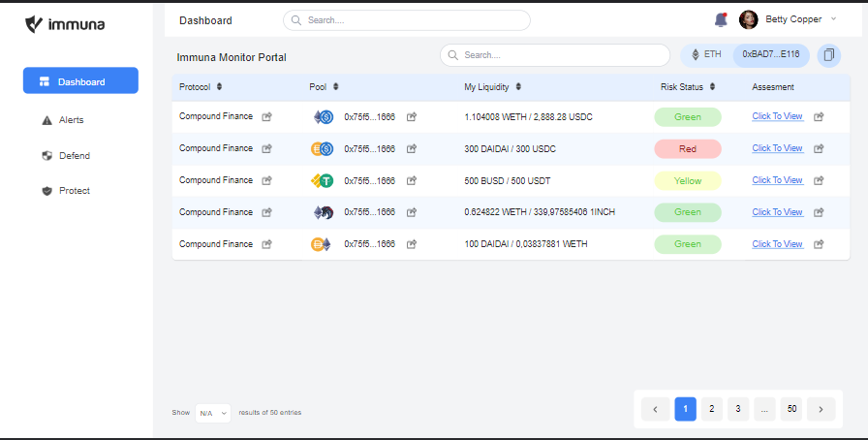Select page 1 in pagination

[x=685, y=409]
